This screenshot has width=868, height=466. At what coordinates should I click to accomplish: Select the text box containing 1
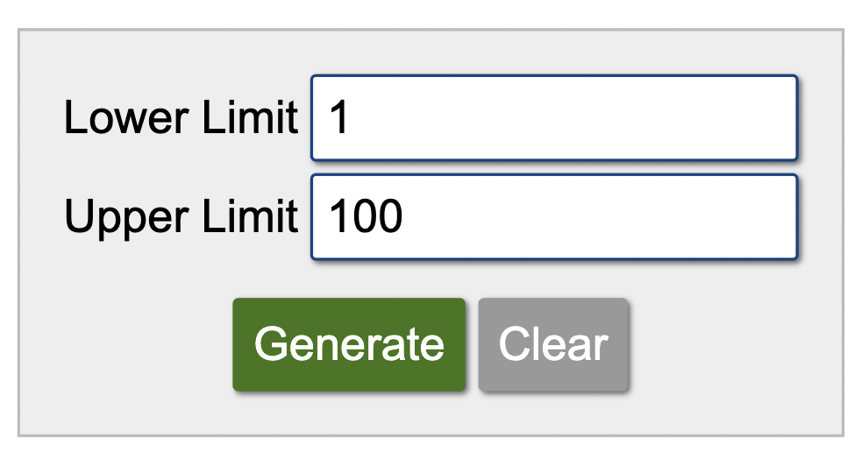(x=553, y=118)
